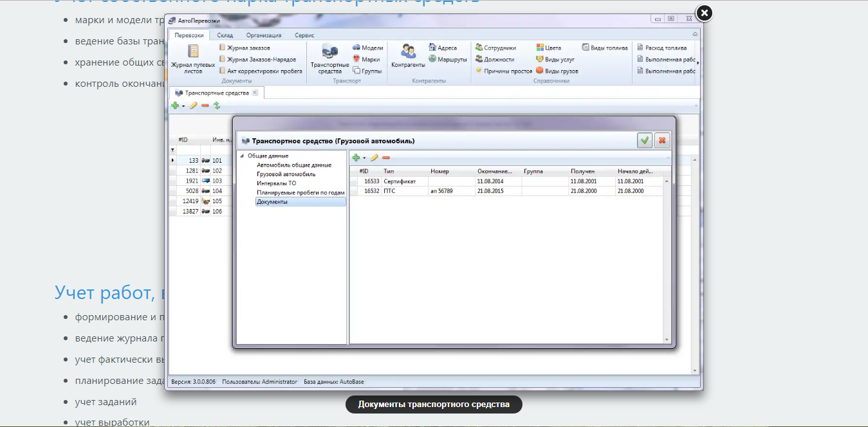The width and height of the screenshot is (868, 427).
Task: Select Интервалы ТО in the tree
Action: coord(277,183)
